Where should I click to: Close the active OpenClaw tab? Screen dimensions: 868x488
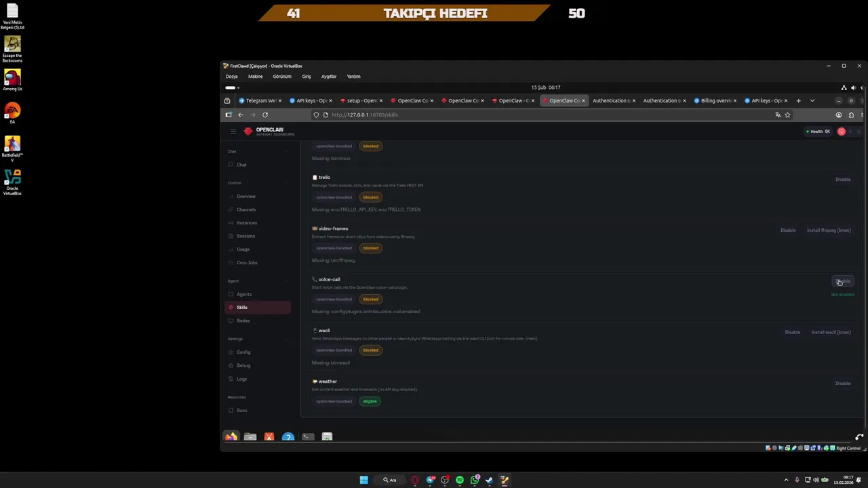(583, 100)
